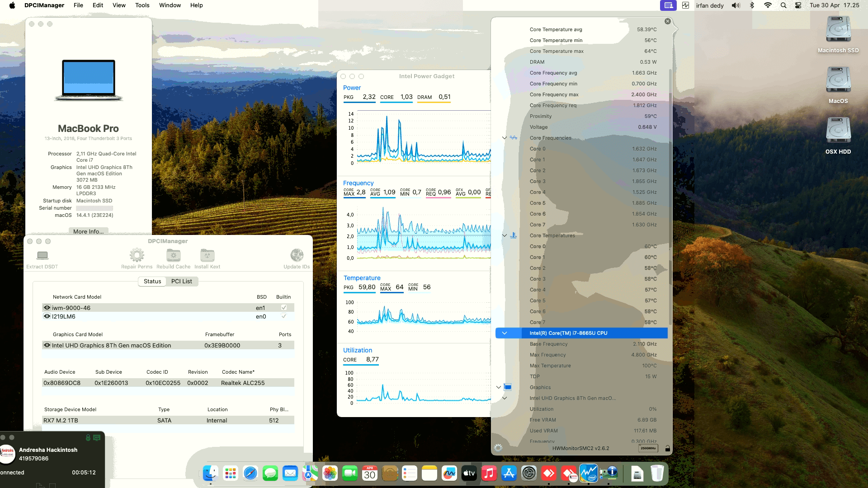Click Wi-Fi icon in menu bar
Viewport: 868px width, 488px height.
coord(768,5)
